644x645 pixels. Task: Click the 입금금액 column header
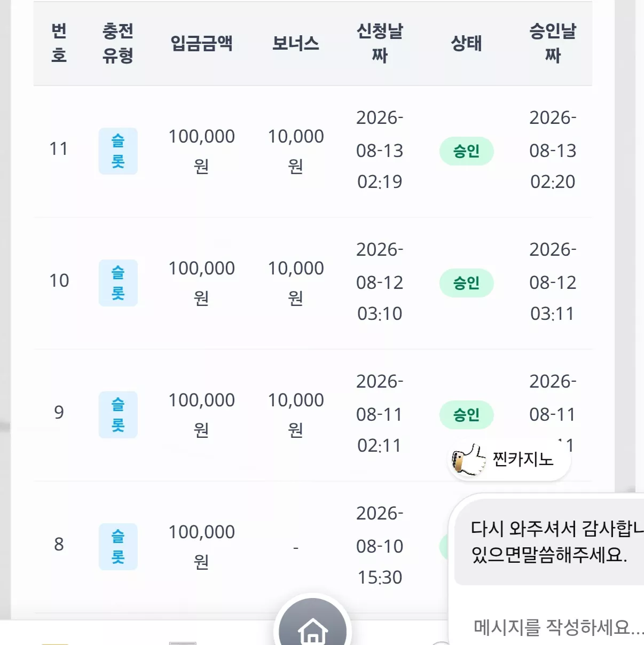point(202,43)
